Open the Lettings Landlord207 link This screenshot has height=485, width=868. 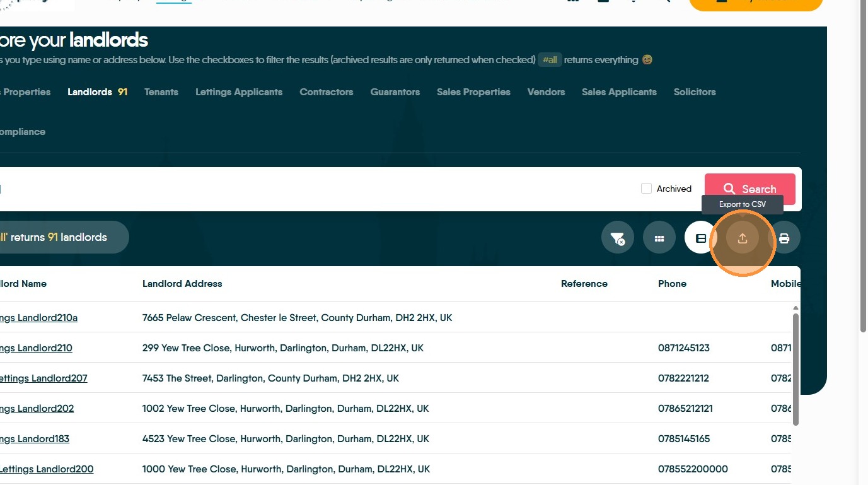pos(43,378)
